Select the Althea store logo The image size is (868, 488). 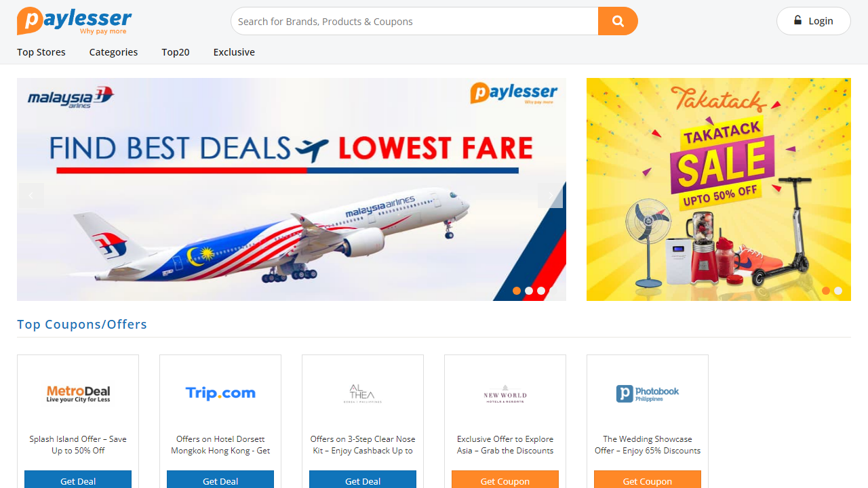point(363,394)
